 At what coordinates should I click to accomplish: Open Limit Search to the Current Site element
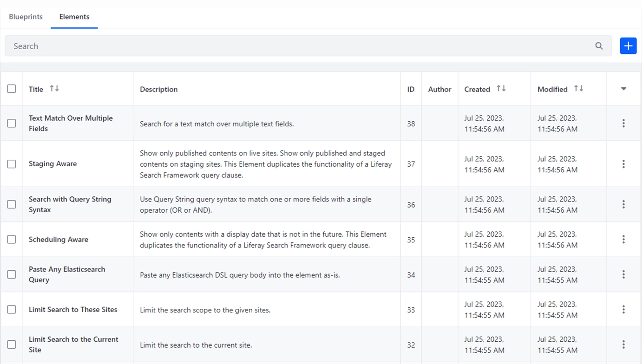[x=73, y=344]
